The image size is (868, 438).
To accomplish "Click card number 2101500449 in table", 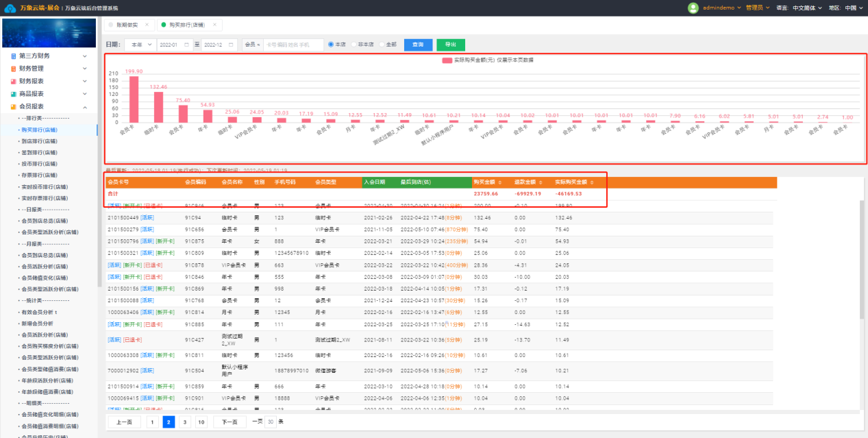I will click(123, 217).
